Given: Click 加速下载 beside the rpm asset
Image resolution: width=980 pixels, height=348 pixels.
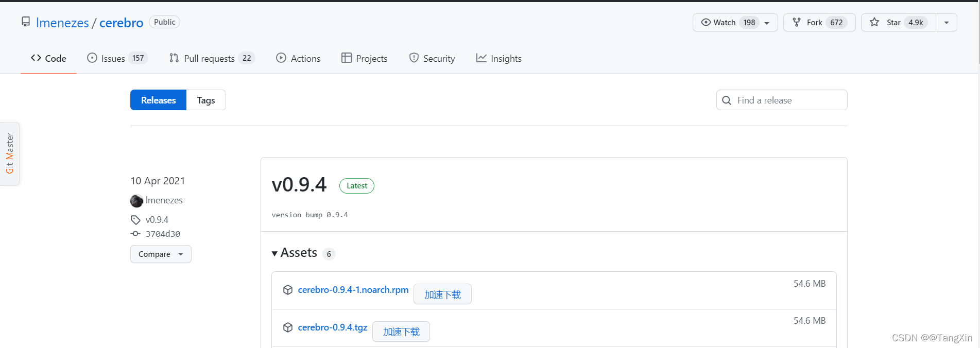Looking at the screenshot, I should pos(442,294).
